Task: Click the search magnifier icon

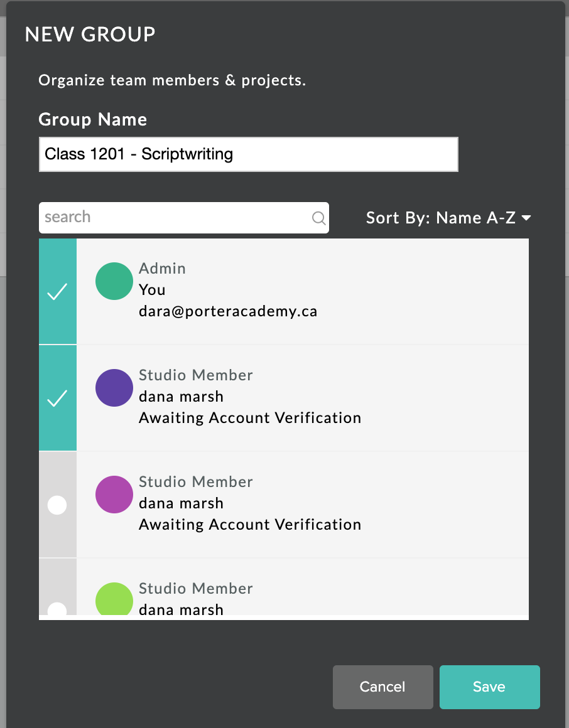Action: (318, 218)
